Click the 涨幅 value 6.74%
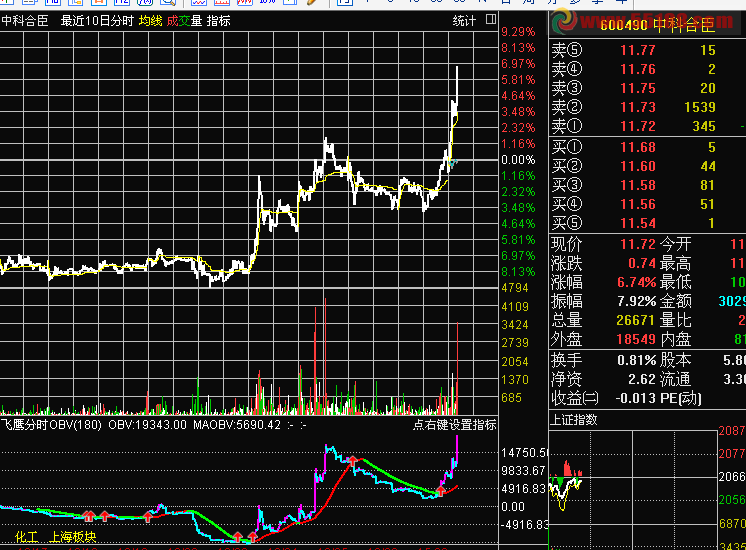The image size is (746, 550). click(637, 282)
